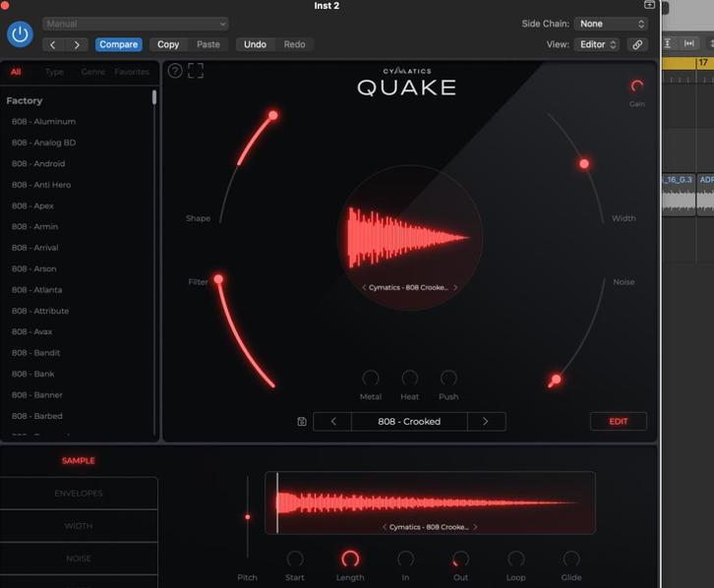Click the In knob

tap(405, 559)
